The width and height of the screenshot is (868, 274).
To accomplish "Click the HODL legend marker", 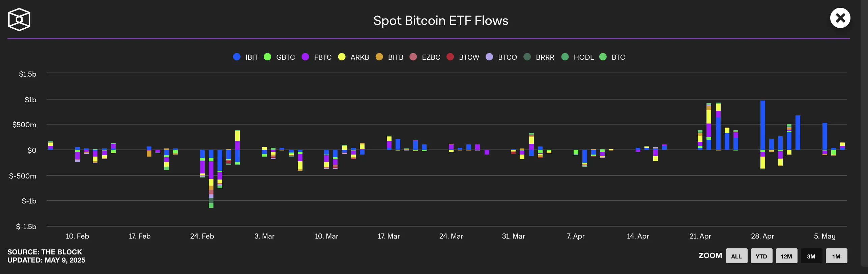I will point(565,57).
